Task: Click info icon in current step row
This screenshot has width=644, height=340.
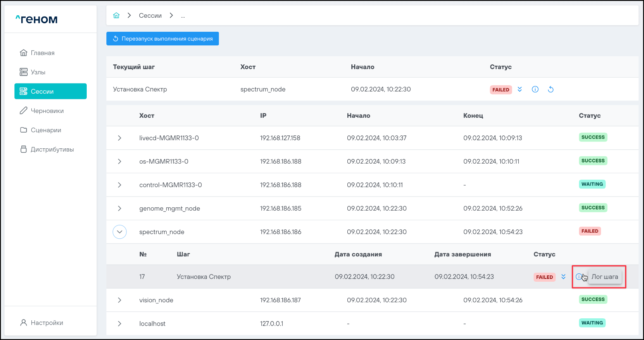Action: tap(535, 89)
